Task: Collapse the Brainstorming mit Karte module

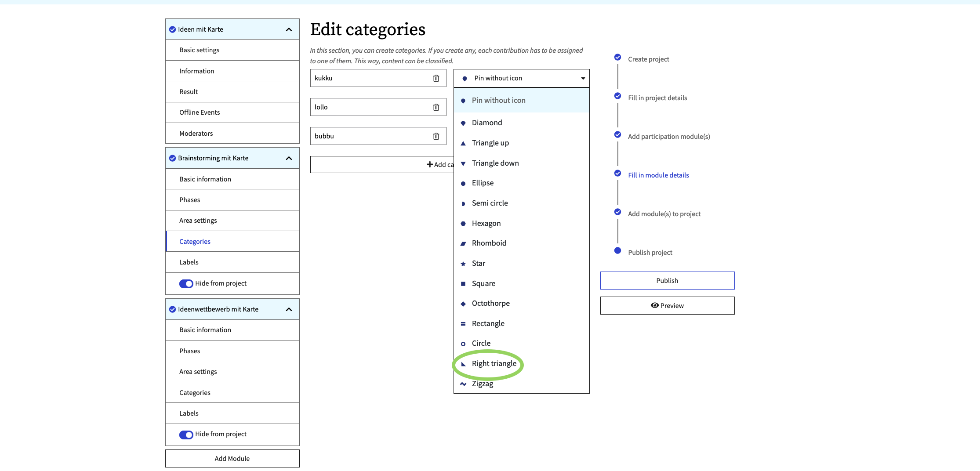Action: tap(289, 158)
